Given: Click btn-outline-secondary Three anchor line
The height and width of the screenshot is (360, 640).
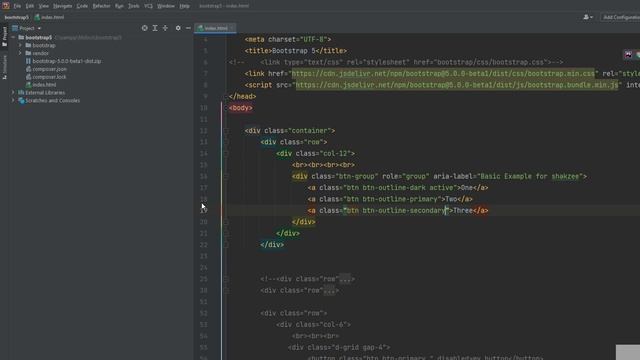Looking at the screenshot, I should pos(398,211).
